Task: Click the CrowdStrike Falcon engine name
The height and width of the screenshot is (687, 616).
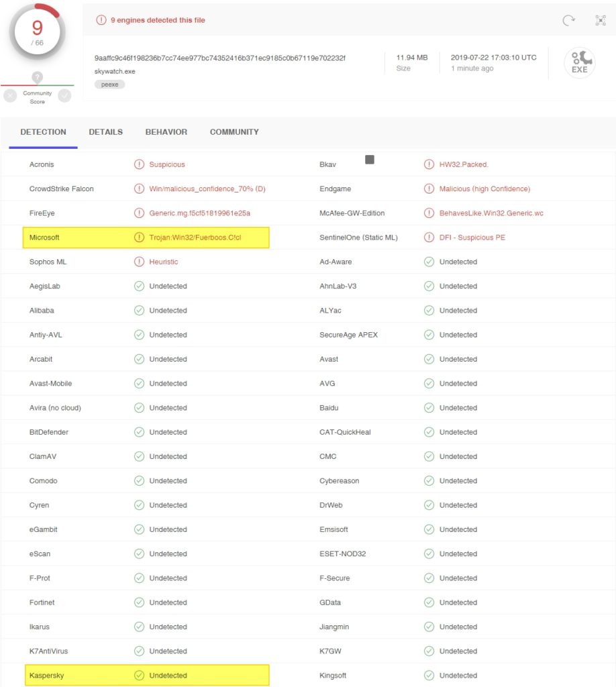Action: pos(61,189)
